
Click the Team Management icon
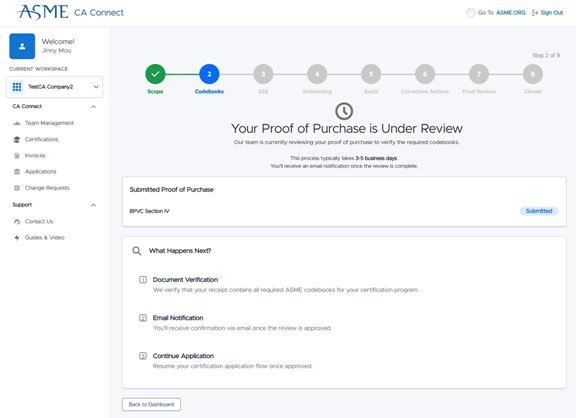[17, 123]
